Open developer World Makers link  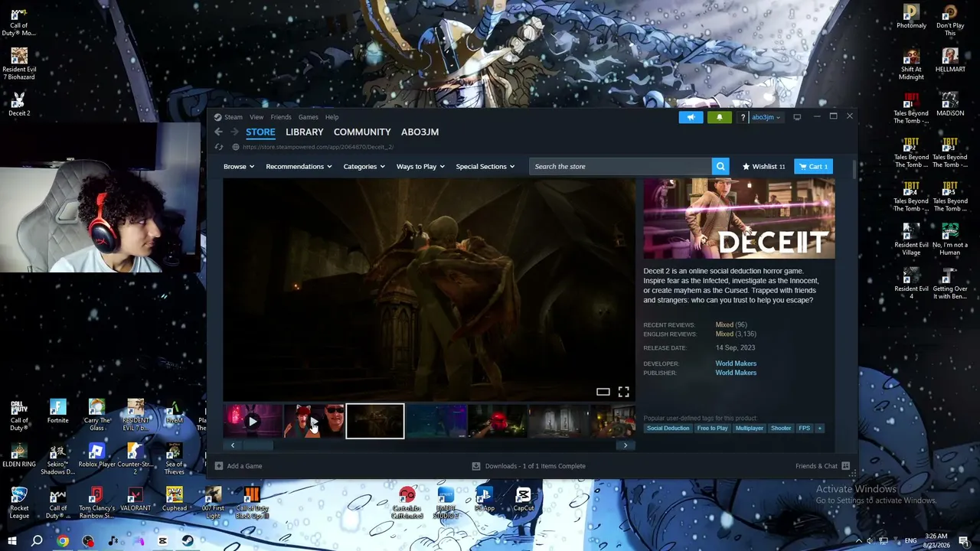tap(736, 364)
